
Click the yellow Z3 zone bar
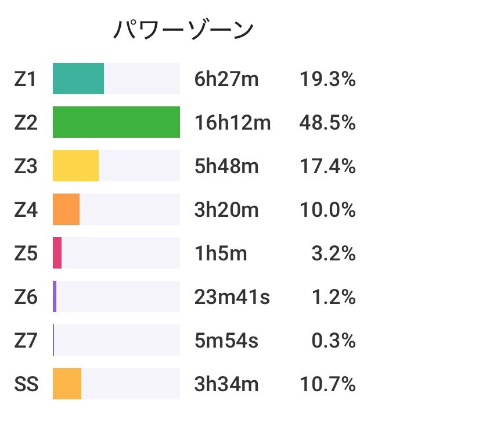tap(76, 166)
